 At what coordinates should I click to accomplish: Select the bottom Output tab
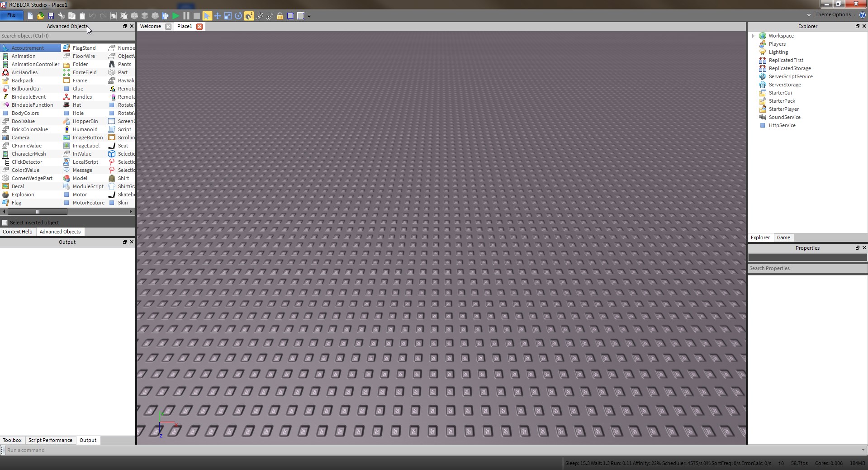tap(88, 440)
